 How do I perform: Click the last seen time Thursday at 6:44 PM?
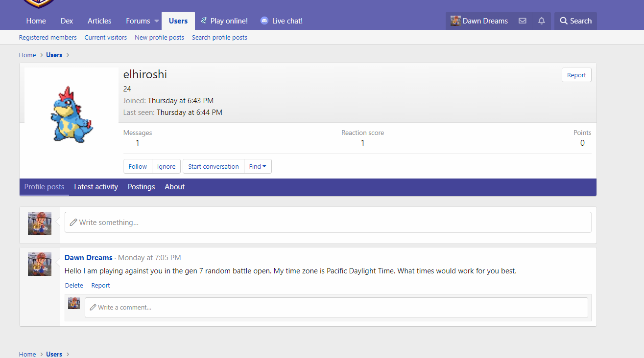(x=190, y=112)
